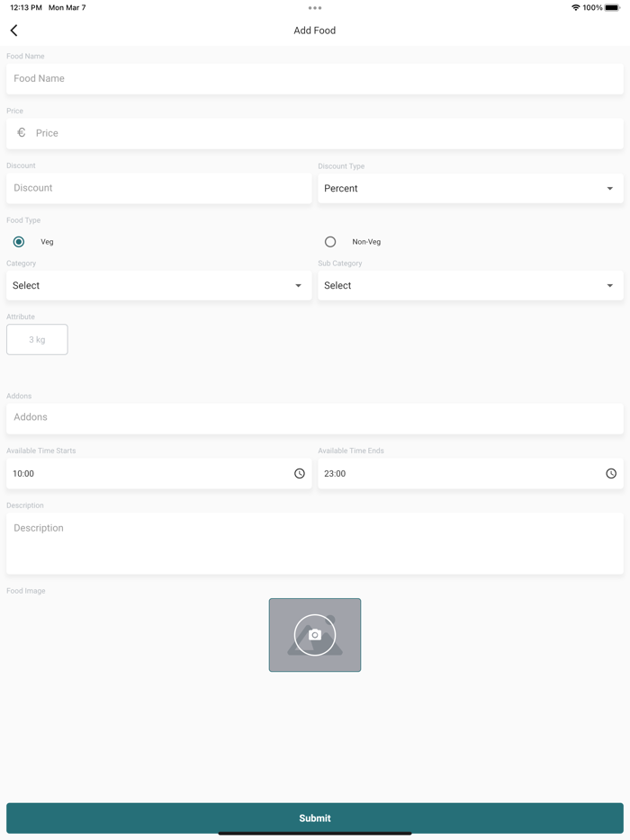The image size is (630, 840).
Task: Click the Attribute label
Action: pyautogui.click(x=21, y=317)
